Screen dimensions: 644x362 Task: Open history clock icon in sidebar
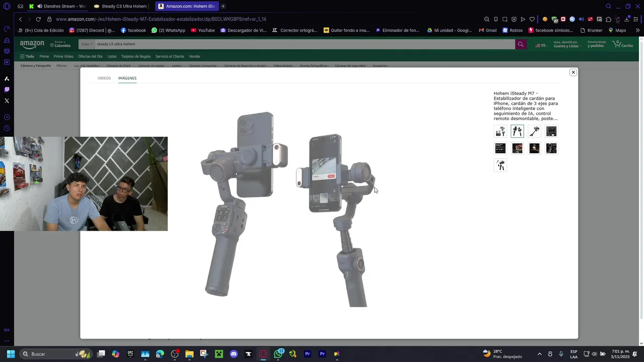pos(7,128)
